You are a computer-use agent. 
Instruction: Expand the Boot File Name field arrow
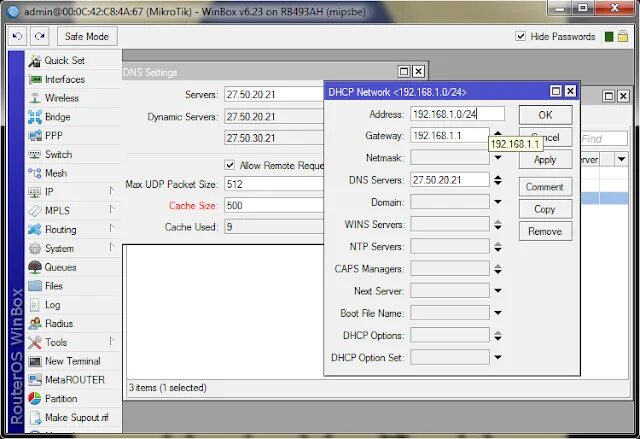click(x=498, y=313)
